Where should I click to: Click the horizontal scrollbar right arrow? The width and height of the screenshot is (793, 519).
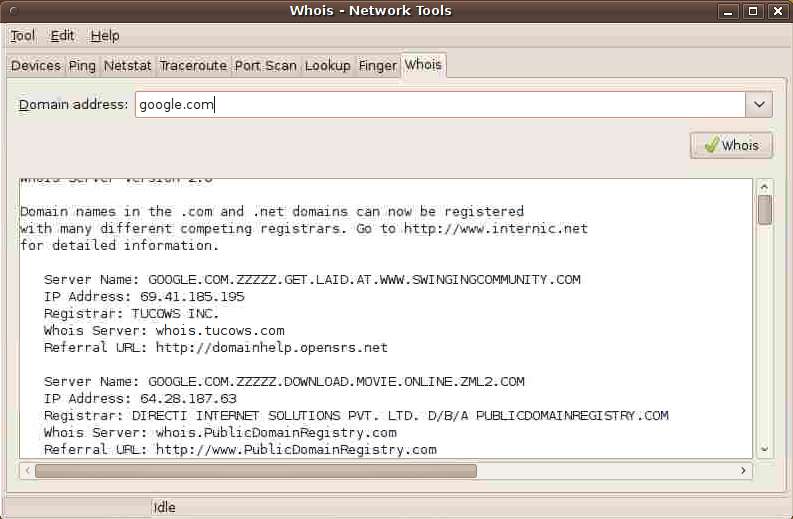743,471
